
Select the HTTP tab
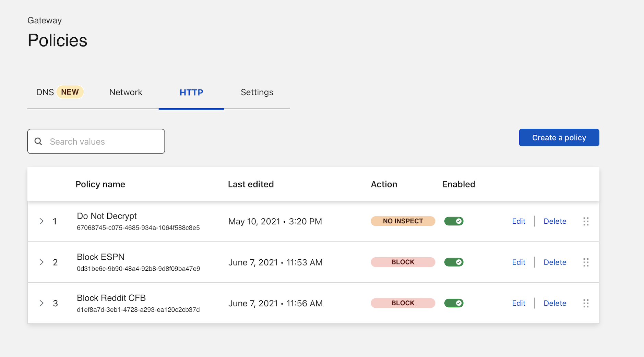click(x=191, y=92)
